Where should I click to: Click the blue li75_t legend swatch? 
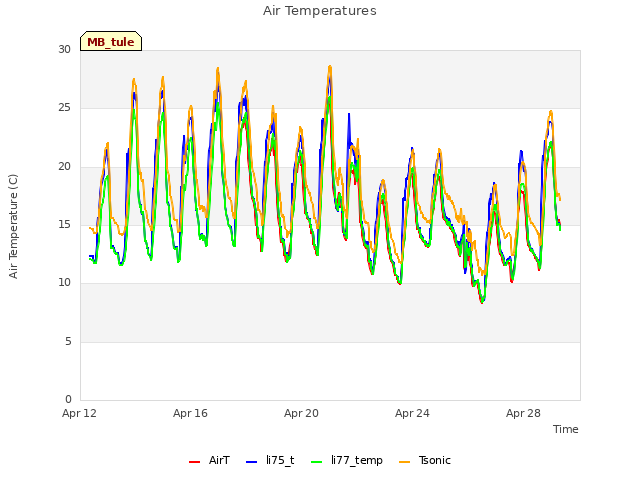(x=252, y=462)
